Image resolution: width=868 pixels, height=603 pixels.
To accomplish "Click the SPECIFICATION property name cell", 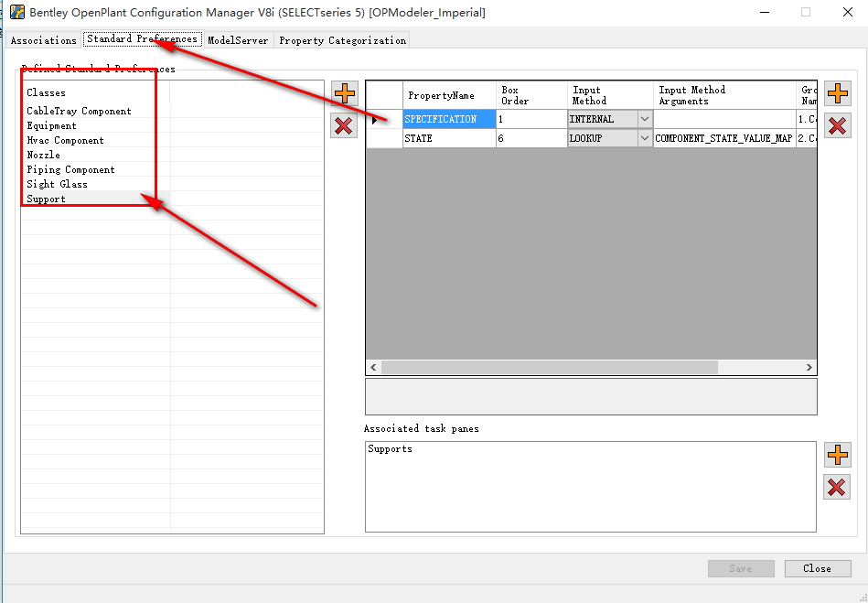I will coord(449,119).
